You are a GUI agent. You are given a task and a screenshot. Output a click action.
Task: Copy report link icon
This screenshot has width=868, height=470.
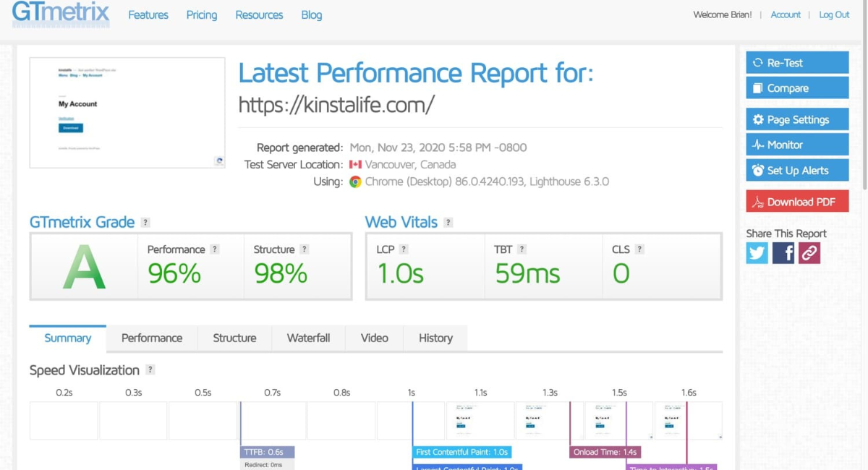(809, 252)
